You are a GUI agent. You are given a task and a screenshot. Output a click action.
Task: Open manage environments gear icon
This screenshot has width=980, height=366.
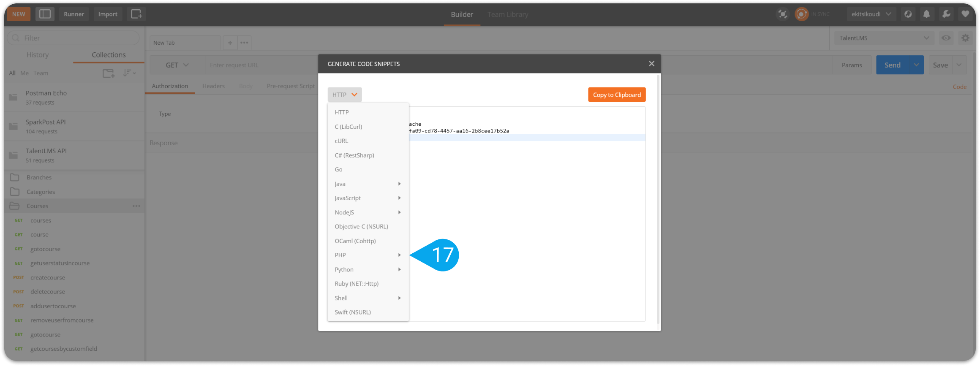(x=965, y=38)
